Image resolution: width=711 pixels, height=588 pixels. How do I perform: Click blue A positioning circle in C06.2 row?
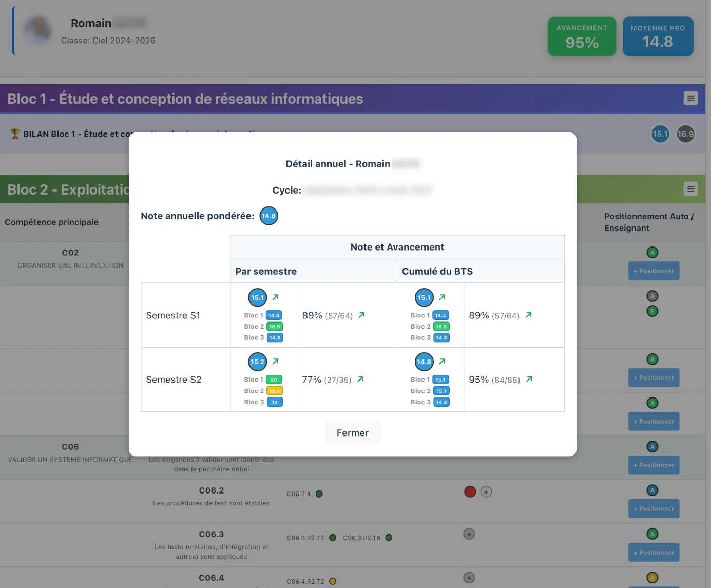(652, 490)
